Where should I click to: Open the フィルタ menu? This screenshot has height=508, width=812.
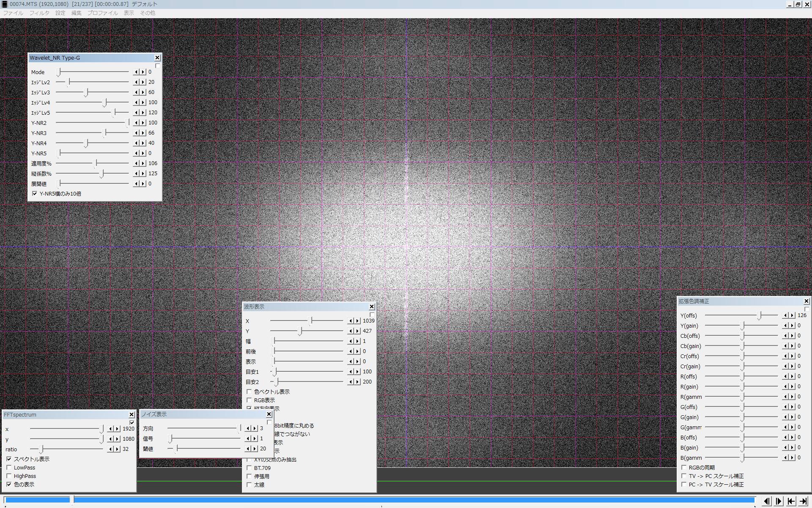tap(39, 13)
